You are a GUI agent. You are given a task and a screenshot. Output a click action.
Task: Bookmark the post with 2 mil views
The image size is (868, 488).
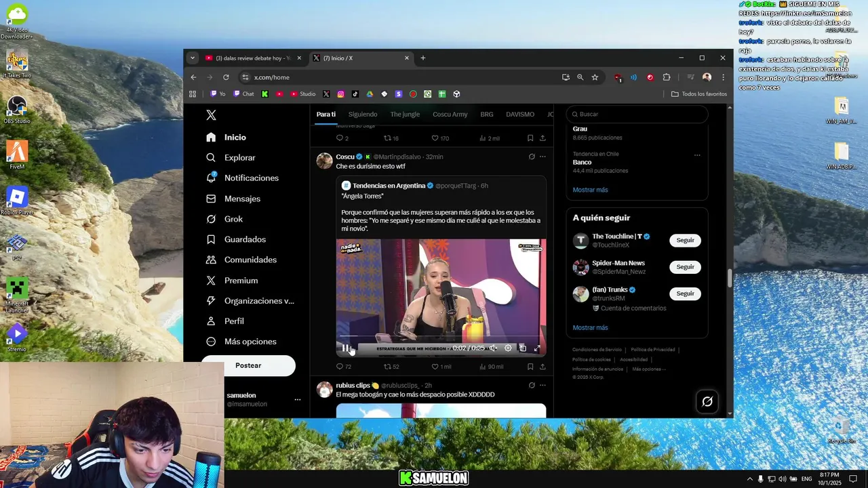tap(530, 138)
